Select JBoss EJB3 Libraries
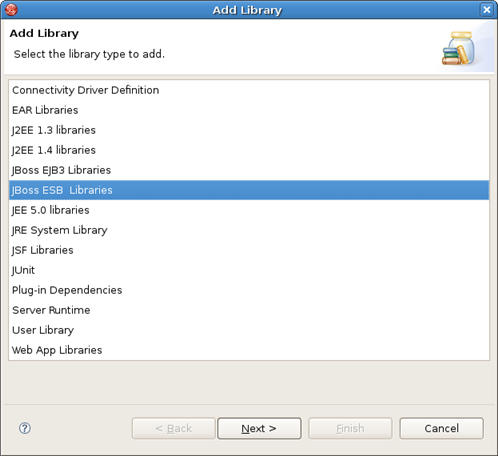Viewport: 498px width, 456px height. tap(249, 170)
